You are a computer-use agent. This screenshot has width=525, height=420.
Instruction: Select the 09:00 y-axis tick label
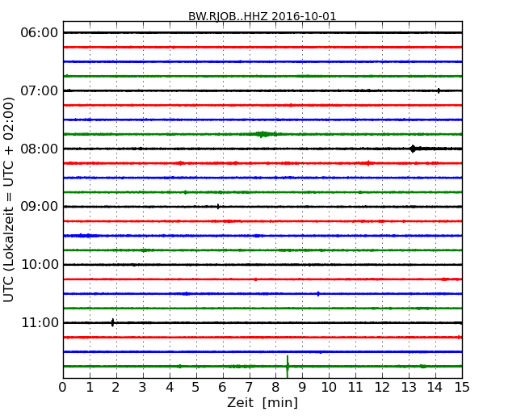click(40, 207)
